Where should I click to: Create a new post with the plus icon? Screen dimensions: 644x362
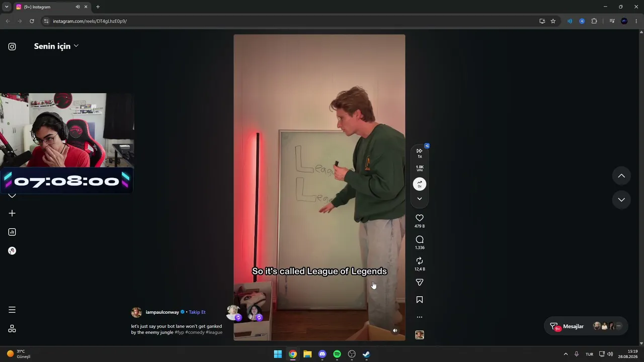[12, 213]
